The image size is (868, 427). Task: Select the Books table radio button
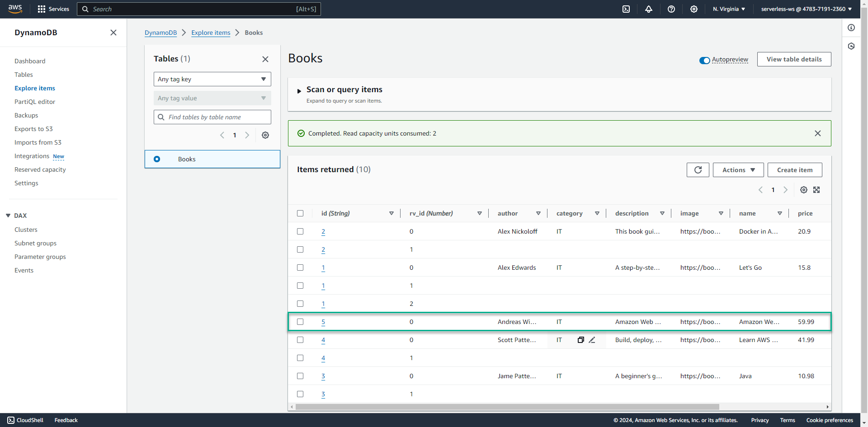click(157, 159)
